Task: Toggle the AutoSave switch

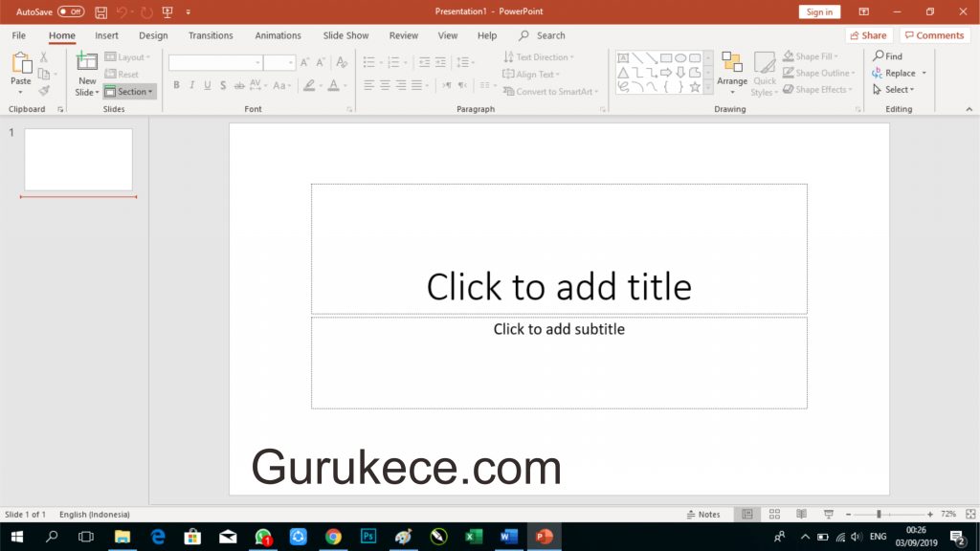Action: pos(71,12)
